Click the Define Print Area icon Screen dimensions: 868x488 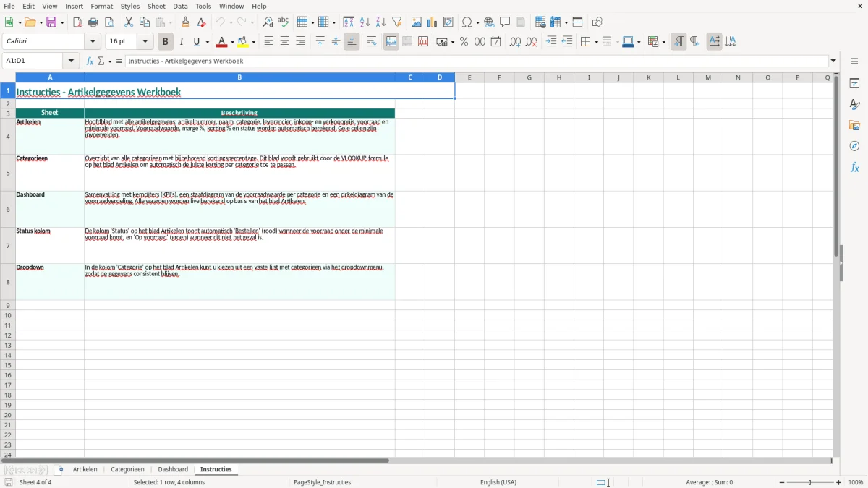(540, 22)
